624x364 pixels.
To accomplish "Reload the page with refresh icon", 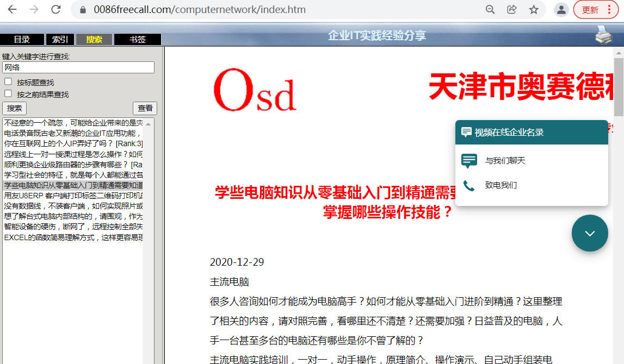I will coord(55,9).
